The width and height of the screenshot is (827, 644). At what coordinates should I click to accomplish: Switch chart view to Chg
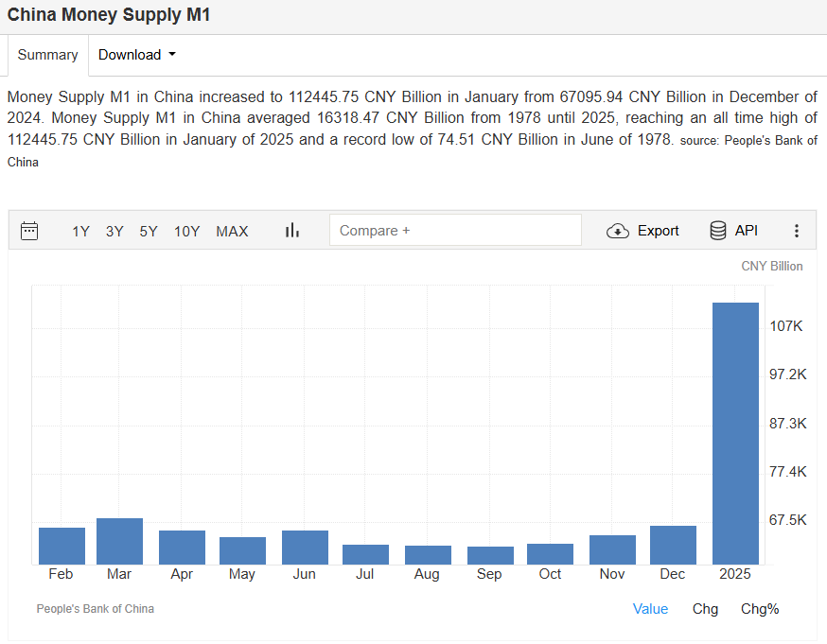pos(705,609)
